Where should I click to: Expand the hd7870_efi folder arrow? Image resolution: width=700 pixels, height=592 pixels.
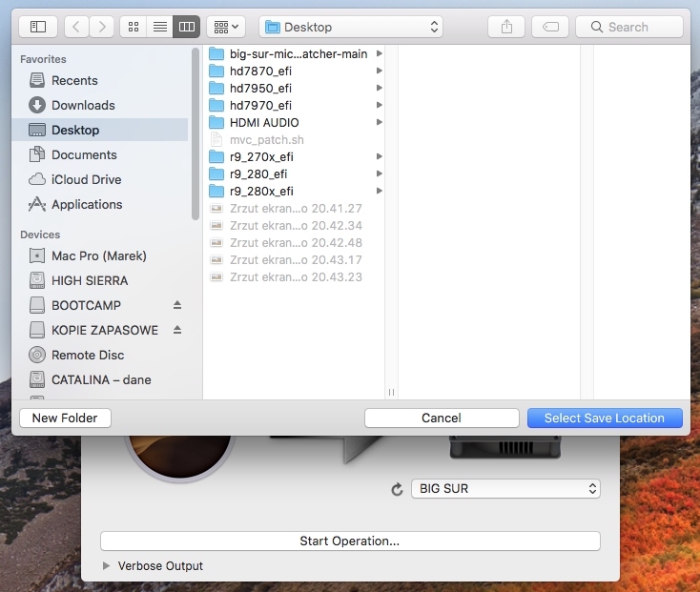379,71
